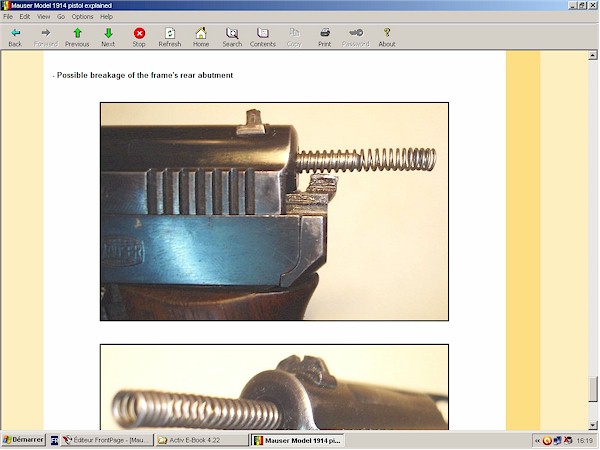
Task: Click the scrollbar down arrow
Action: coord(593,425)
